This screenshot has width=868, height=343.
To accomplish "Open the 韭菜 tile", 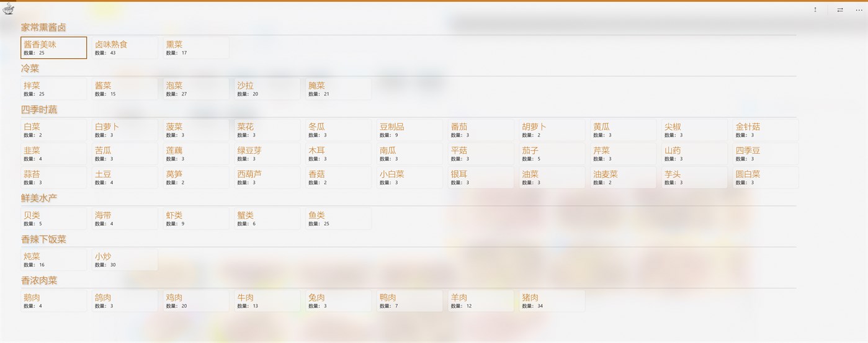I will coord(54,154).
